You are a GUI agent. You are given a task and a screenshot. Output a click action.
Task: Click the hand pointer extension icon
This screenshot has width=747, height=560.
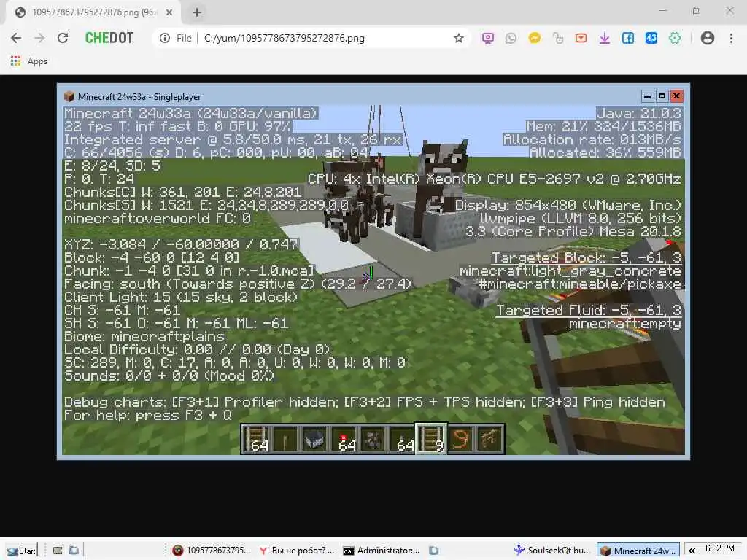tap(558, 38)
